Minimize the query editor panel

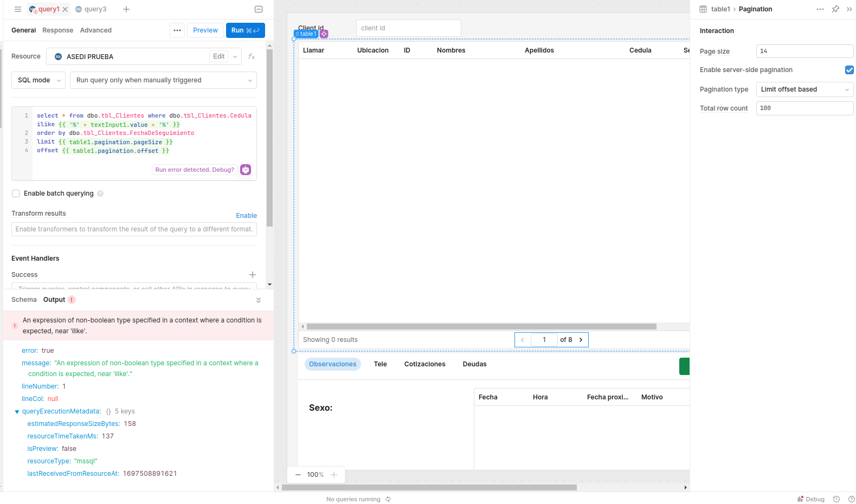(259, 9)
